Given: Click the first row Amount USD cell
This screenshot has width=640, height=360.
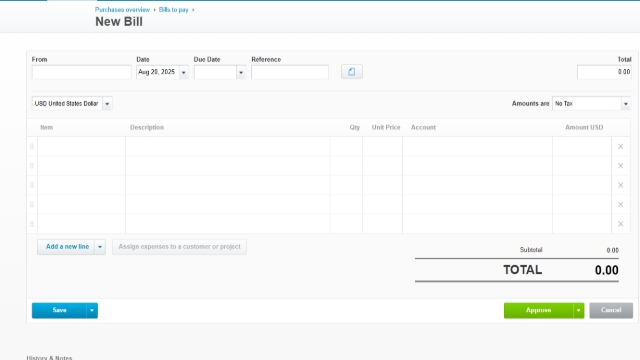Looking at the screenshot, I should click(582, 147).
